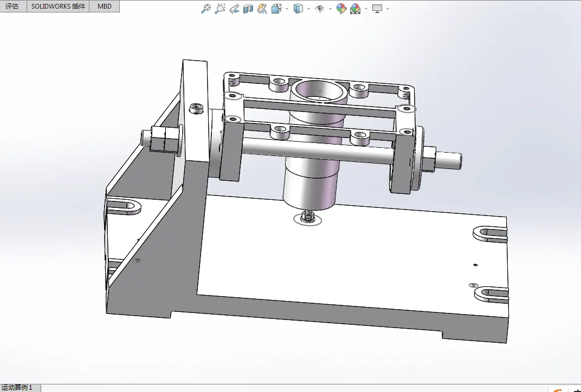Expand the Display Style dropdown arrow
This screenshot has width=581, height=392.
309,9
